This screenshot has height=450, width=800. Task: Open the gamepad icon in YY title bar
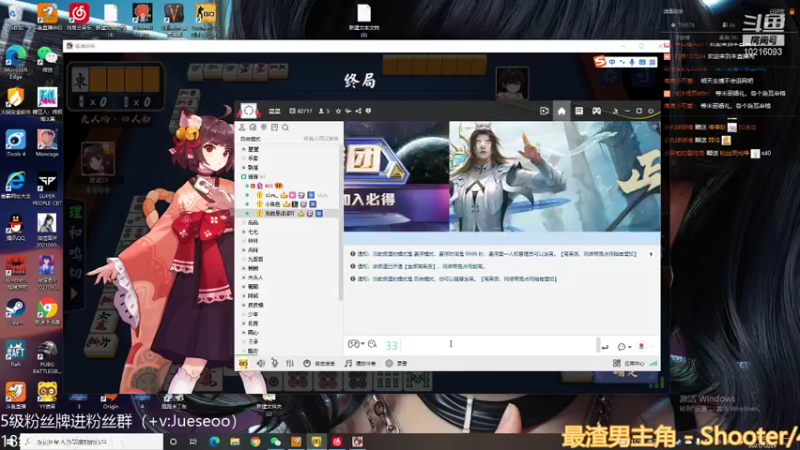click(x=596, y=111)
